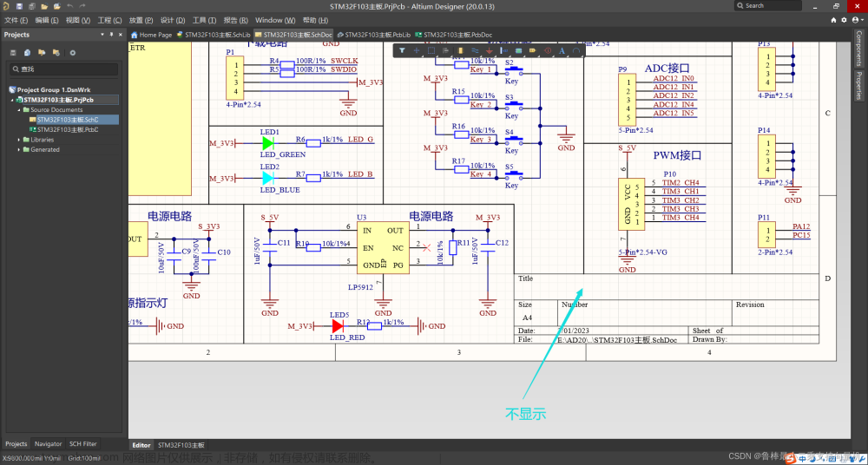Open the Properties side panel
This screenshot has height=465, width=868.
[858, 85]
